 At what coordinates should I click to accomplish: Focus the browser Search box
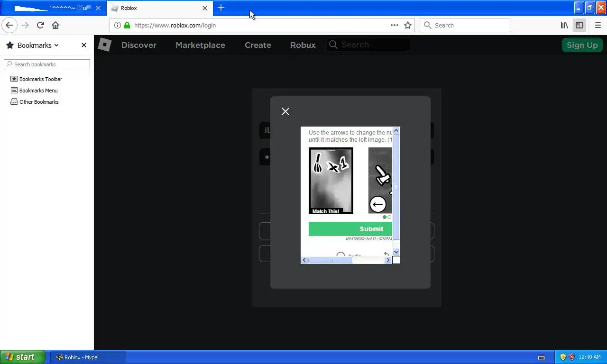point(465,25)
